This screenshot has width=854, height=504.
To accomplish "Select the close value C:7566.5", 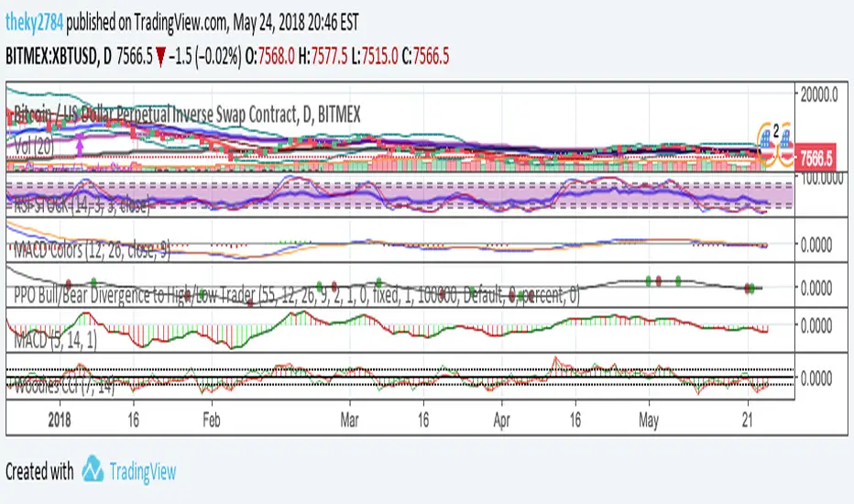I will pos(425,56).
